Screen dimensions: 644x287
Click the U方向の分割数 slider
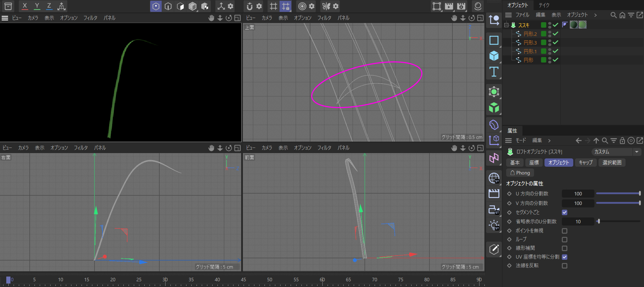618,194
